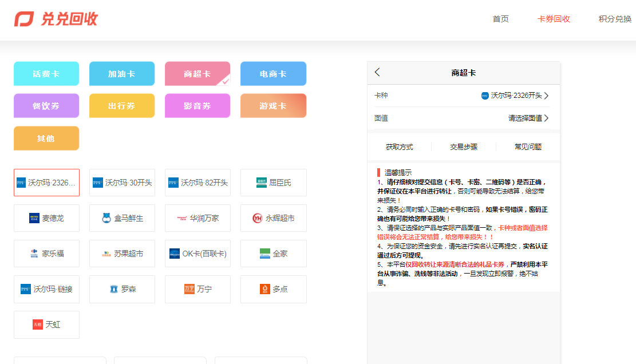Image resolution: width=636 pixels, height=364 pixels.
Task: Choose the 盒马鲜生 card option
Action: pyautogui.click(x=122, y=218)
